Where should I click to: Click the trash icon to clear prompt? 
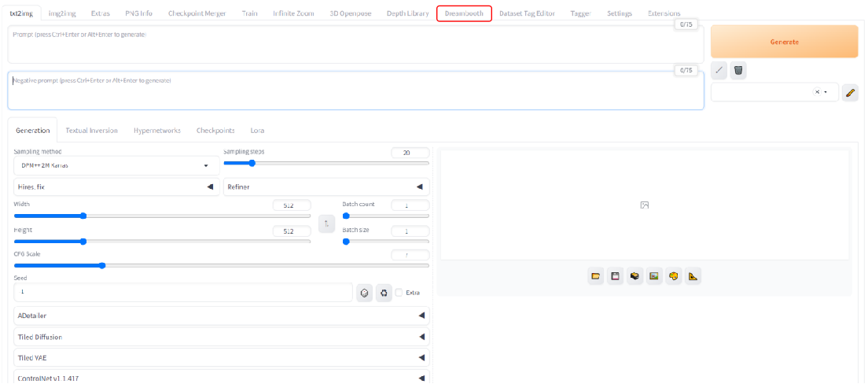coord(738,71)
